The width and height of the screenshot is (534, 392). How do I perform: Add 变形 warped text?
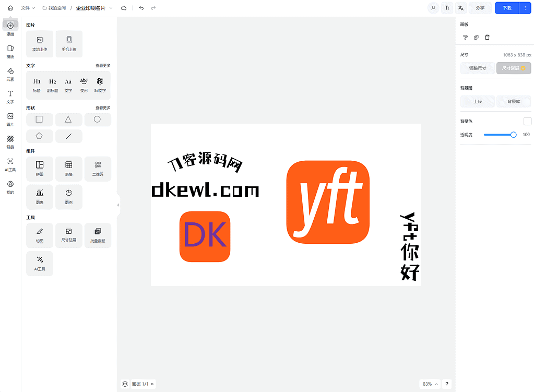click(84, 85)
